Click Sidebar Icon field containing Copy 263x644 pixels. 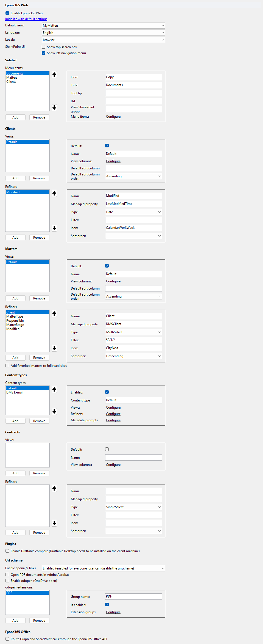click(x=133, y=77)
